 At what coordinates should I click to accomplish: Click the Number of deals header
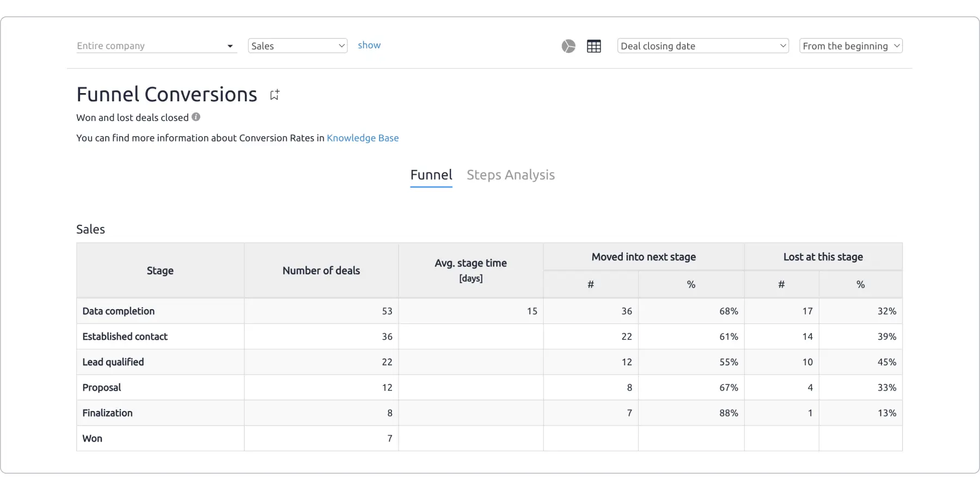(x=321, y=271)
